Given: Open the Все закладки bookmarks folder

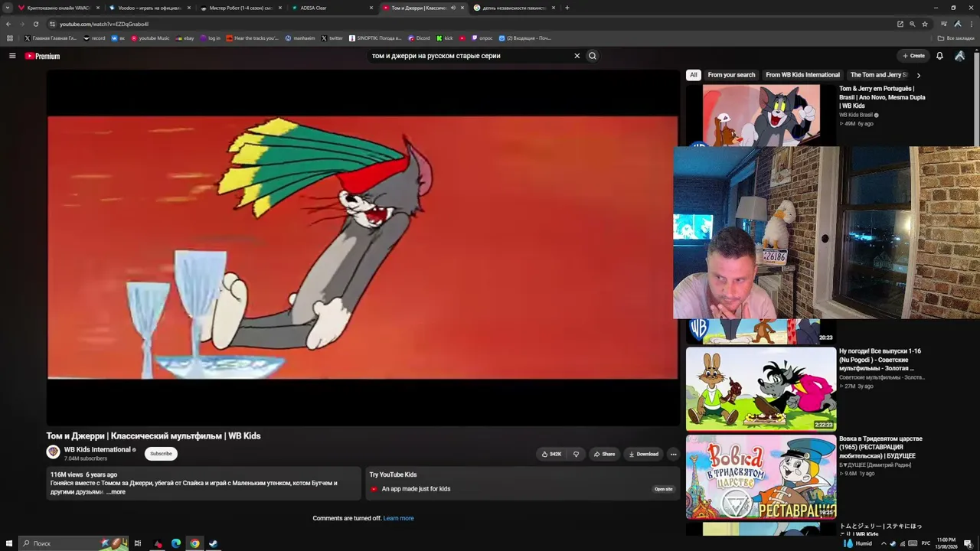Looking at the screenshot, I should click(956, 38).
